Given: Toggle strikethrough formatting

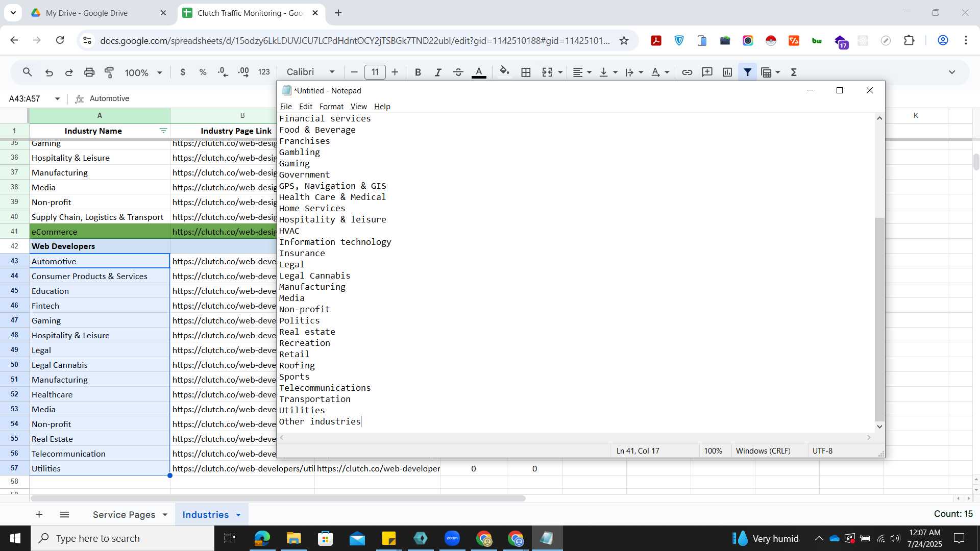Looking at the screenshot, I should click(x=458, y=72).
